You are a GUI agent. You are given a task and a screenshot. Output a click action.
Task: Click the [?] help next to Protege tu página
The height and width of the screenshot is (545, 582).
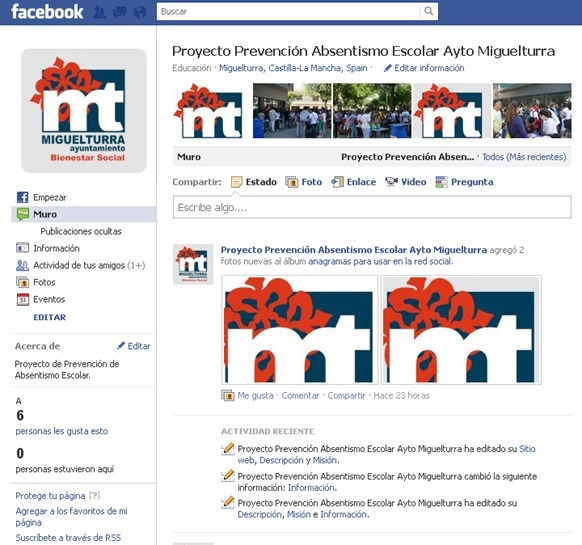pos(95,496)
